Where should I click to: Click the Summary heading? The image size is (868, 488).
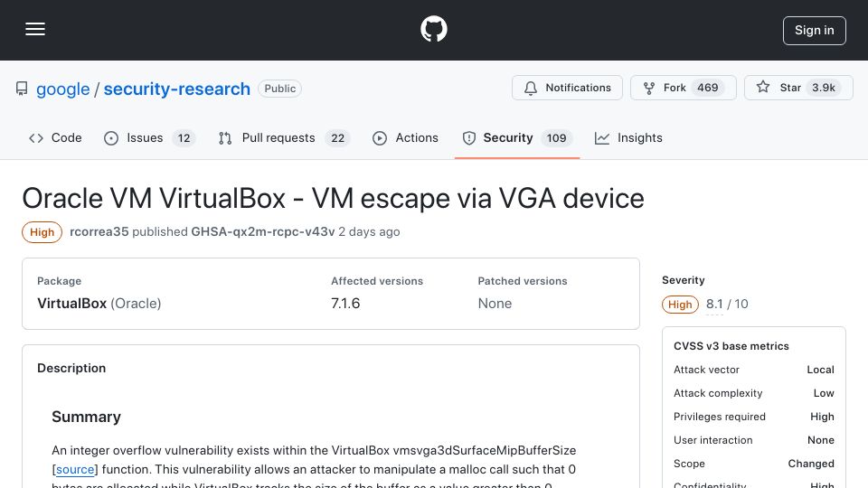pyautogui.click(x=87, y=417)
